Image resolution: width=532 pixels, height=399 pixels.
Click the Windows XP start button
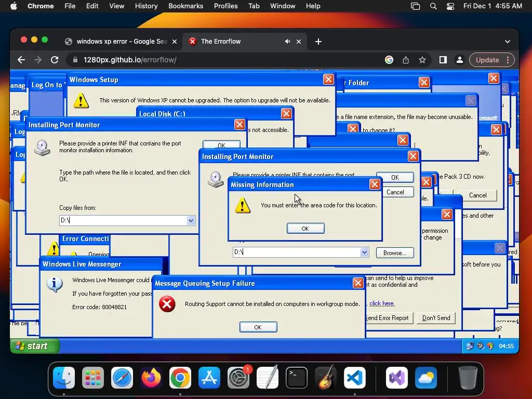pyautogui.click(x=35, y=346)
